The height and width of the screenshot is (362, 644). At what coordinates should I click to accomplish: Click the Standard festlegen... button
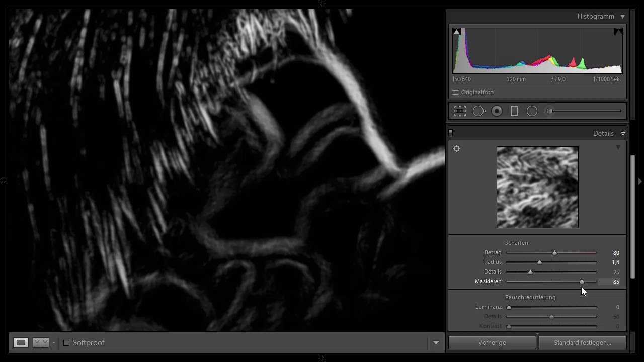[x=583, y=343]
